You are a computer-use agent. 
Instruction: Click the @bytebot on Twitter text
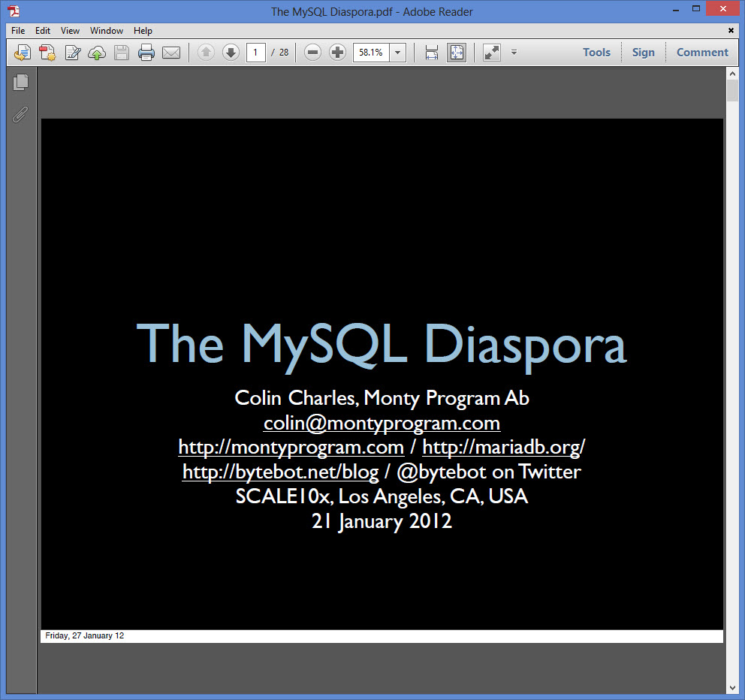pos(489,472)
